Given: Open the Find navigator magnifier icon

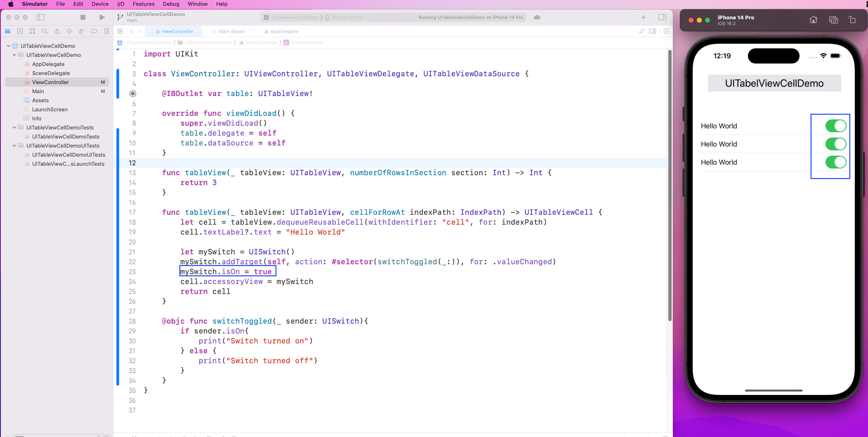Looking at the screenshot, I should 45,31.
